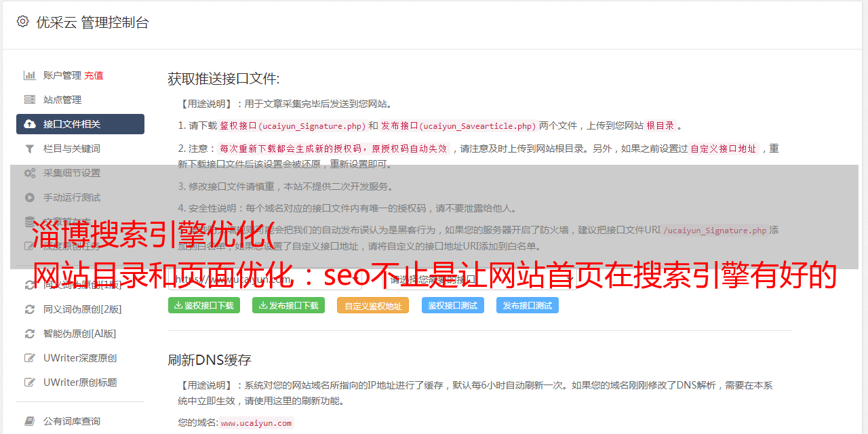This screenshot has height=434, width=868.
Task: Click the orange 自定义鉴权地址 button
Action: (373, 305)
